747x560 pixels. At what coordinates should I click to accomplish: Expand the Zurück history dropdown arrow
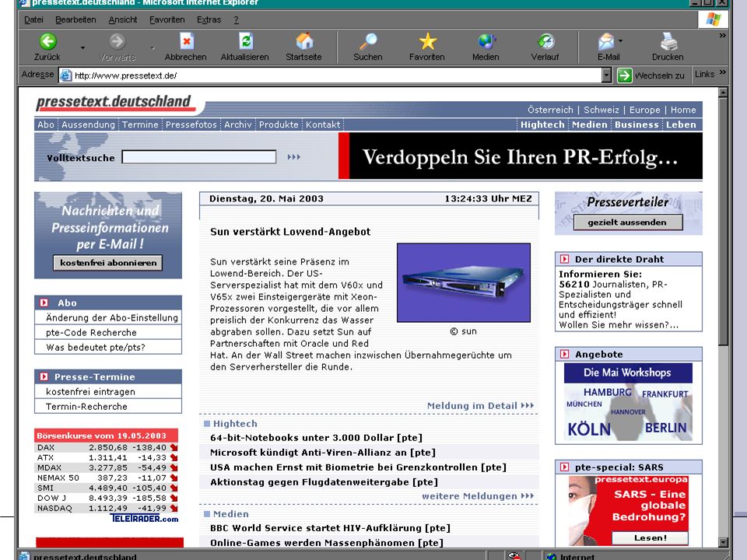[82, 47]
